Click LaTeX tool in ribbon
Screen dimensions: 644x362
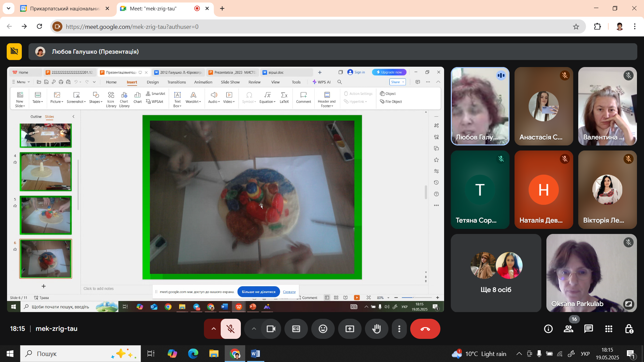[284, 98]
